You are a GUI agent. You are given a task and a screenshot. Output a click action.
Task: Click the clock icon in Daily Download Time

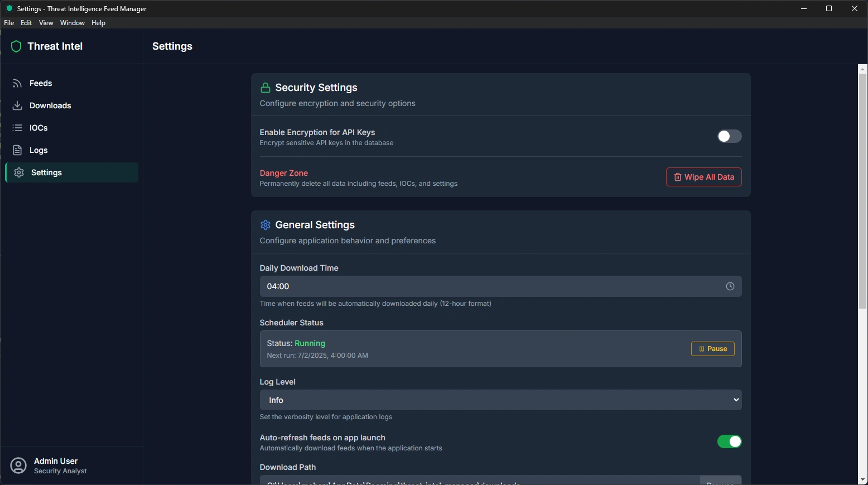coord(730,286)
